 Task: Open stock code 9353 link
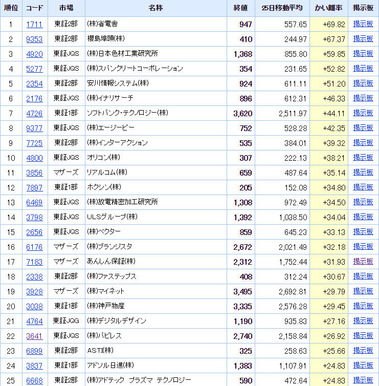pos(34,39)
